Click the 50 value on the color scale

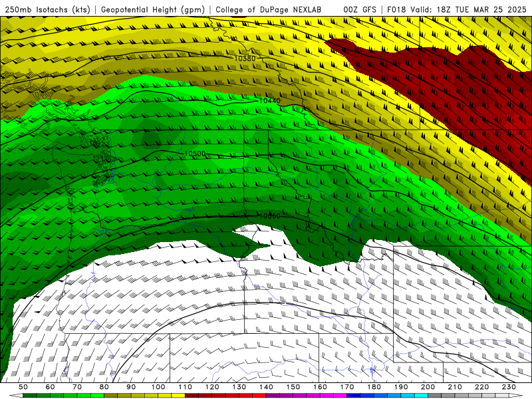click(23, 387)
